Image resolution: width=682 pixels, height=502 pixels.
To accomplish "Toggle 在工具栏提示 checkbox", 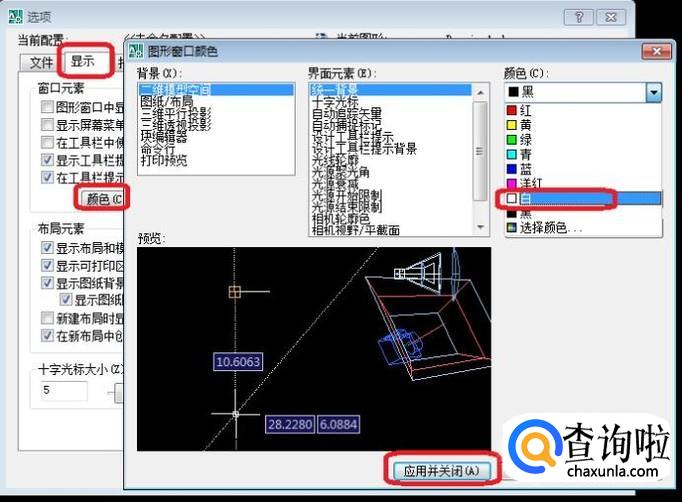I will (47, 177).
